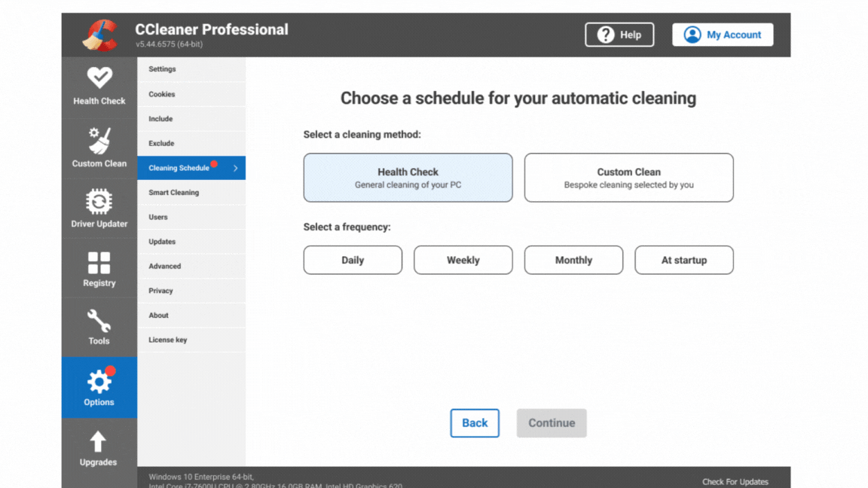Image resolution: width=868 pixels, height=488 pixels.
Task: Select Weekly frequency
Action: click(x=463, y=260)
